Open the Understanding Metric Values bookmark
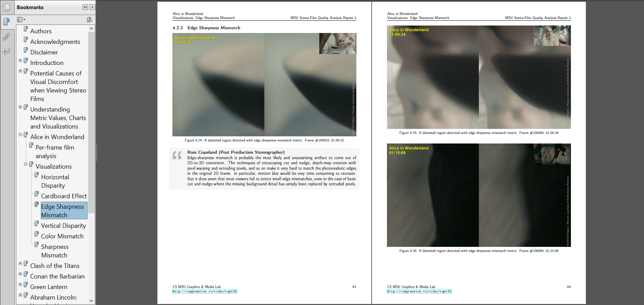Viewport: 644px width, 305px height. click(x=58, y=118)
